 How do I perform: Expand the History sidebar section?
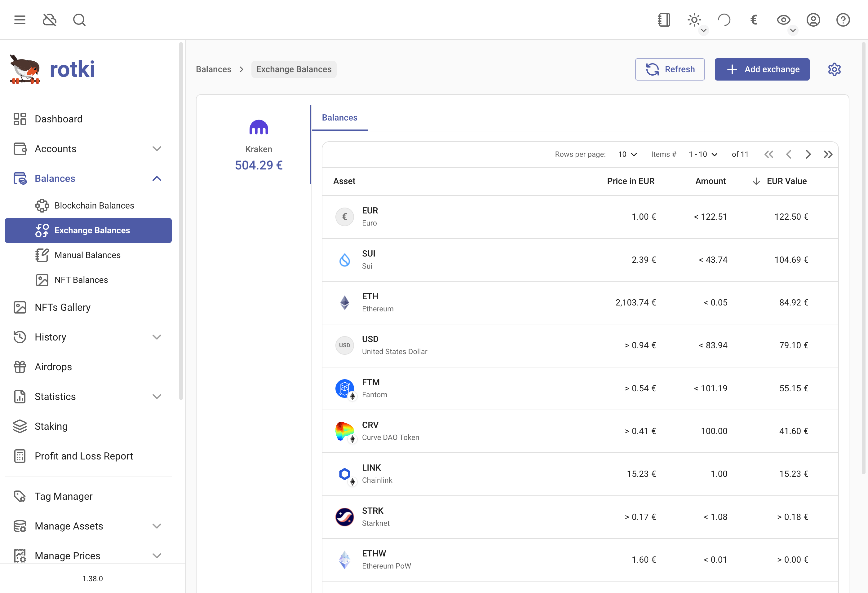(88, 337)
